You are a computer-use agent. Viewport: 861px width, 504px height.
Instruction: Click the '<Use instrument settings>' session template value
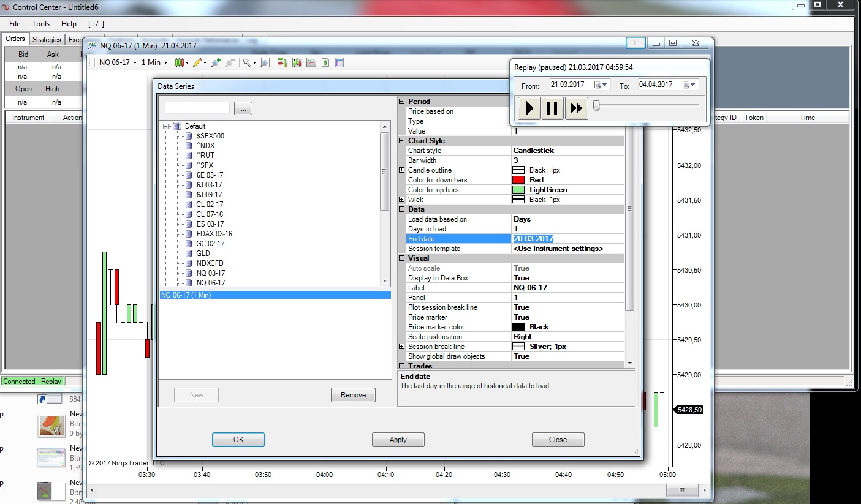(558, 249)
